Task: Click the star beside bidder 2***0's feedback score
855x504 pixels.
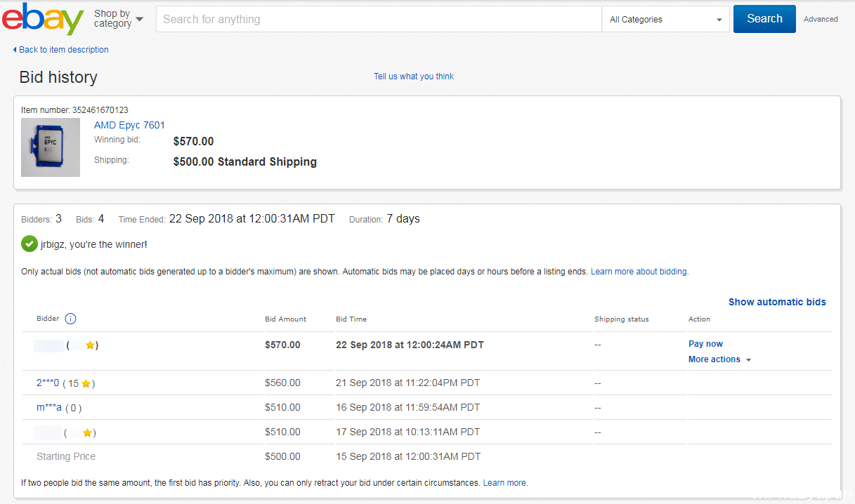Action: tap(86, 383)
